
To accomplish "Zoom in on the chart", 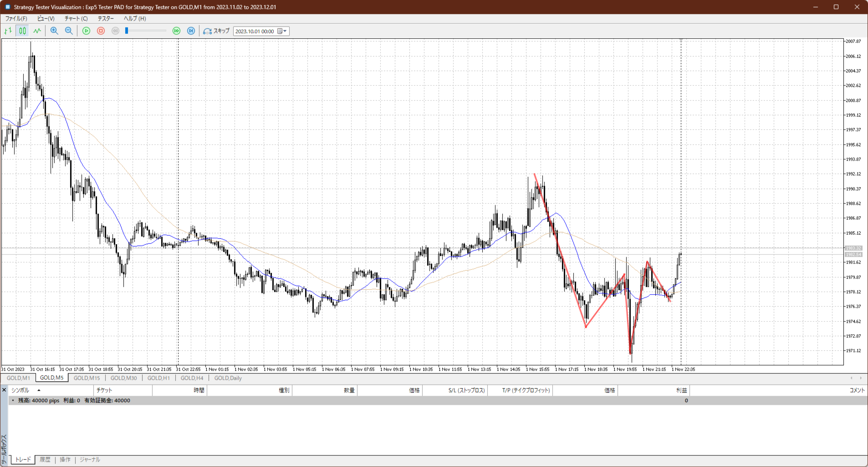I will (x=54, y=31).
